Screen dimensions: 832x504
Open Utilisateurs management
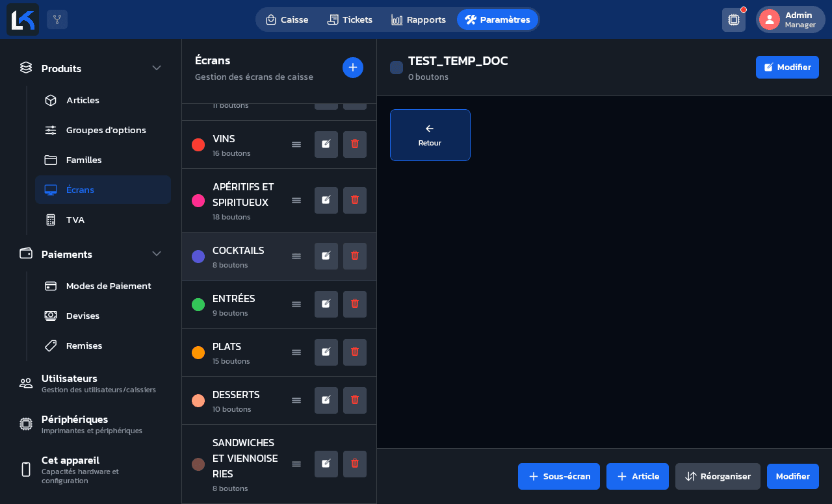pyautogui.click(x=91, y=383)
